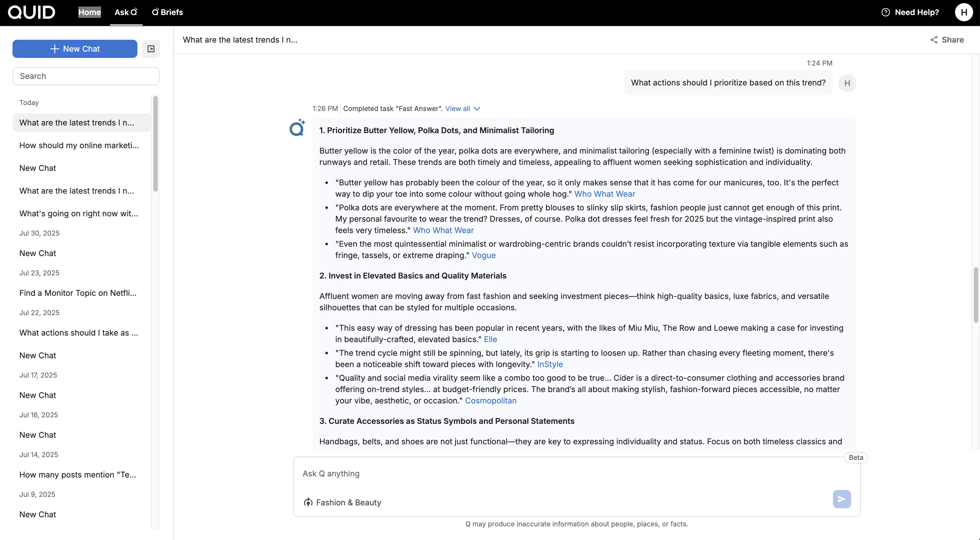This screenshot has height=540, width=980.
Task: Expand the View all tasks chevron
Action: 477,109
